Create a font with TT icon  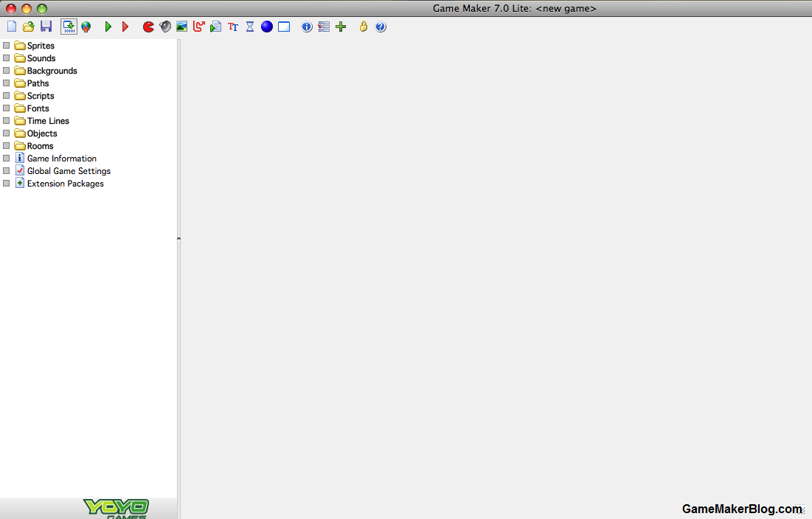click(233, 27)
